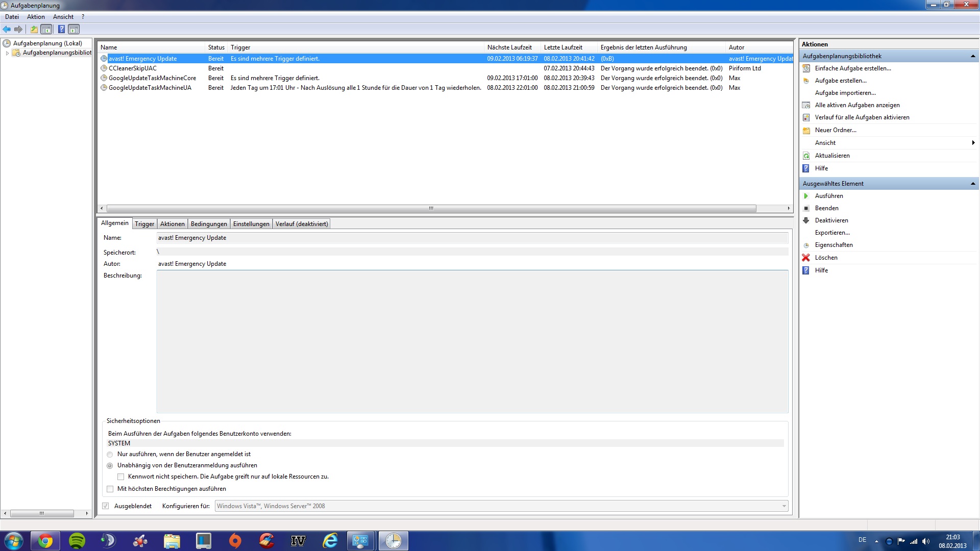This screenshot has height=551, width=980.
Task: Click the red Löschen delete icon
Action: (806, 258)
